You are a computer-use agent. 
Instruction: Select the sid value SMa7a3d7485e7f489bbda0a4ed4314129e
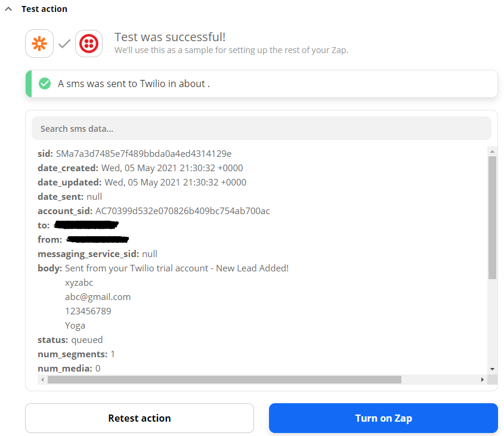tap(144, 154)
